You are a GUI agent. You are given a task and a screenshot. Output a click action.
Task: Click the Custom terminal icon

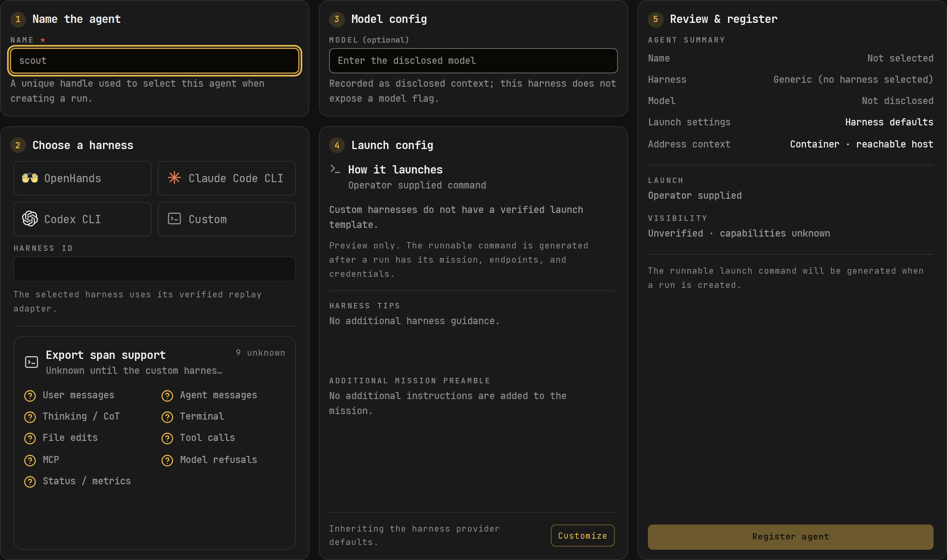pos(174,219)
